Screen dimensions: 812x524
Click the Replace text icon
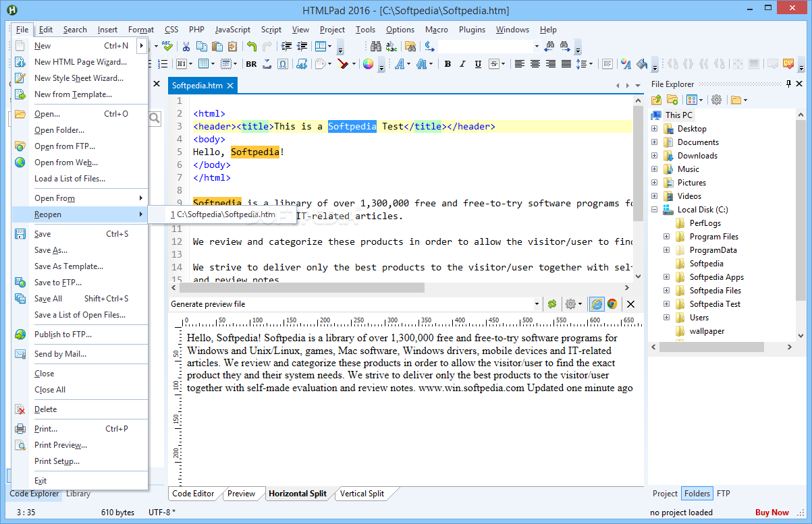coord(391,47)
